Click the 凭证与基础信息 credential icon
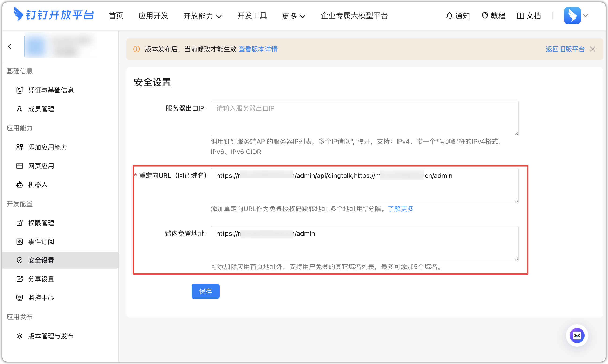608x364 pixels. (x=19, y=90)
